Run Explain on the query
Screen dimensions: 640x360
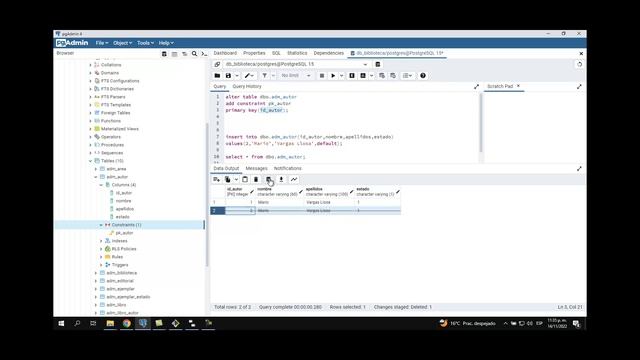pyautogui.click(x=352, y=76)
